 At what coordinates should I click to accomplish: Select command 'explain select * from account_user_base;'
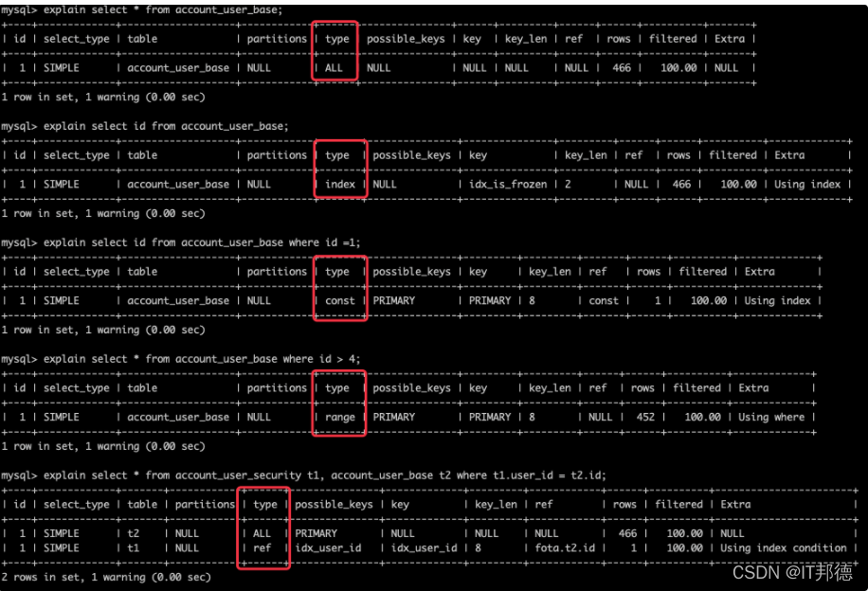pyautogui.click(x=163, y=9)
